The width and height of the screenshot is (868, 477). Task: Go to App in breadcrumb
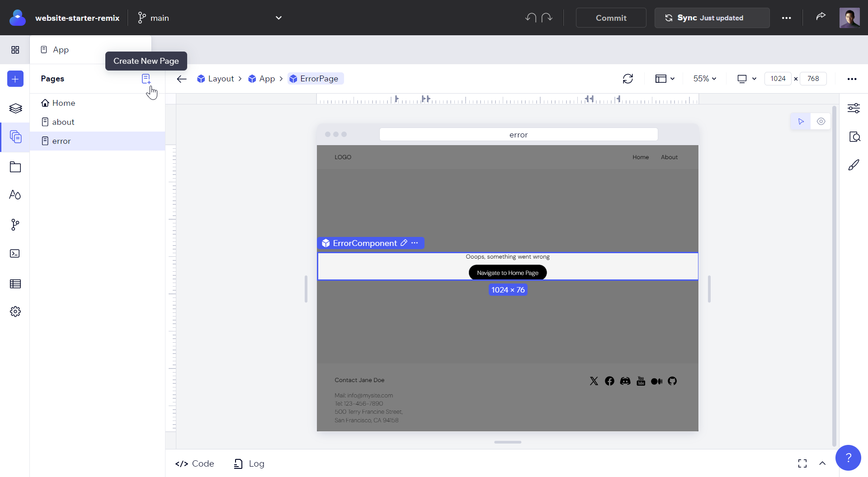click(262, 79)
